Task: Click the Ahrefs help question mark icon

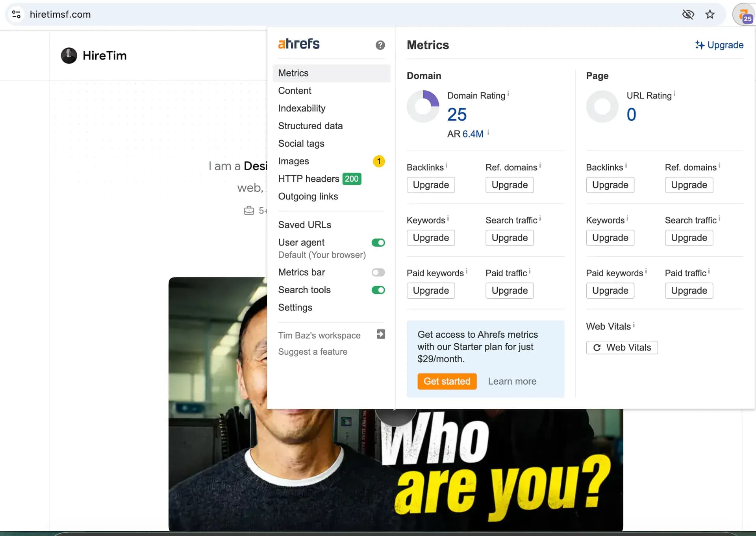Action: (380, 45)
